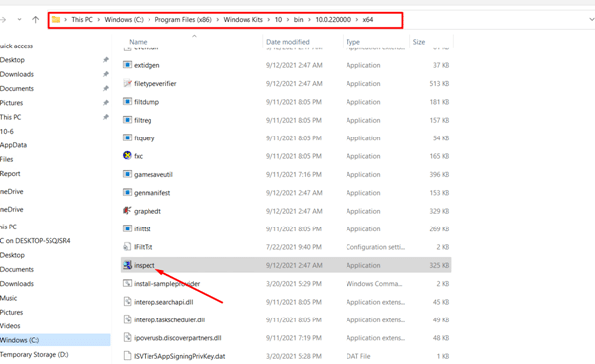
Task: Open Report folder in quick access
Action: pos(10,174)
